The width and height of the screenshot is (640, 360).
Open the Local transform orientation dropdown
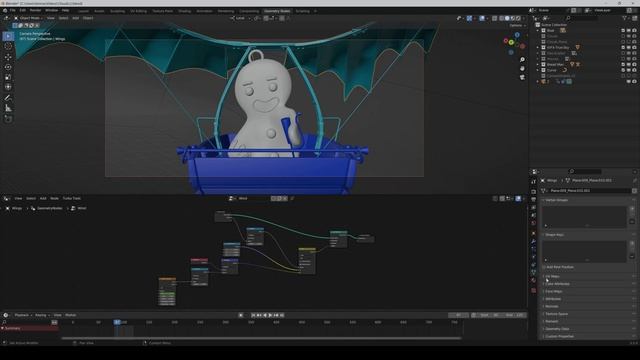[241, 18]
